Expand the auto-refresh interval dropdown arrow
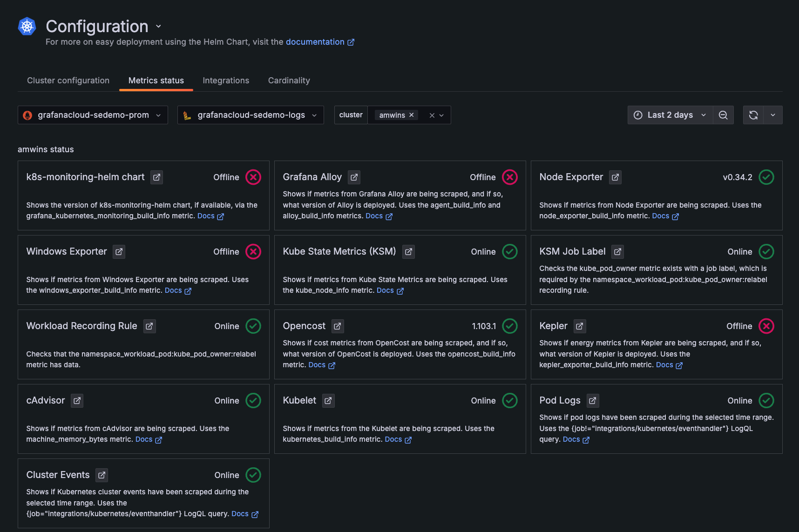Viewport: 799px width, 532px height. click(x=773, y=115)
